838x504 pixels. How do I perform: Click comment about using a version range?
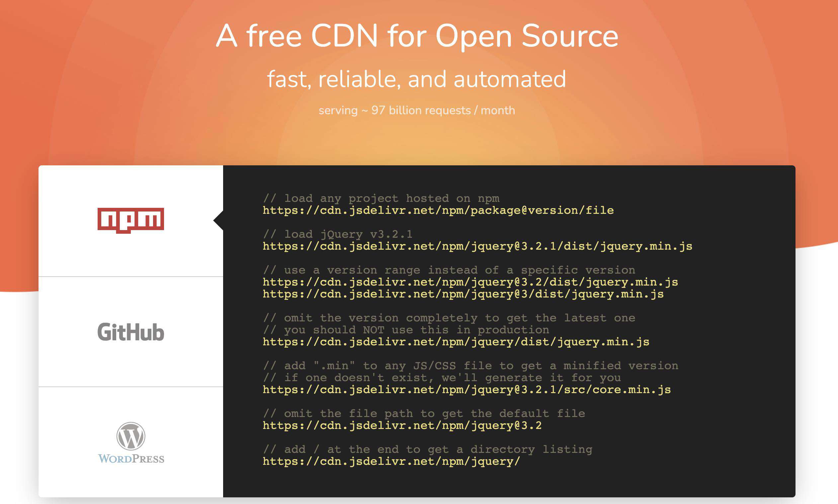pyautogui.click(x=449, y=270)
